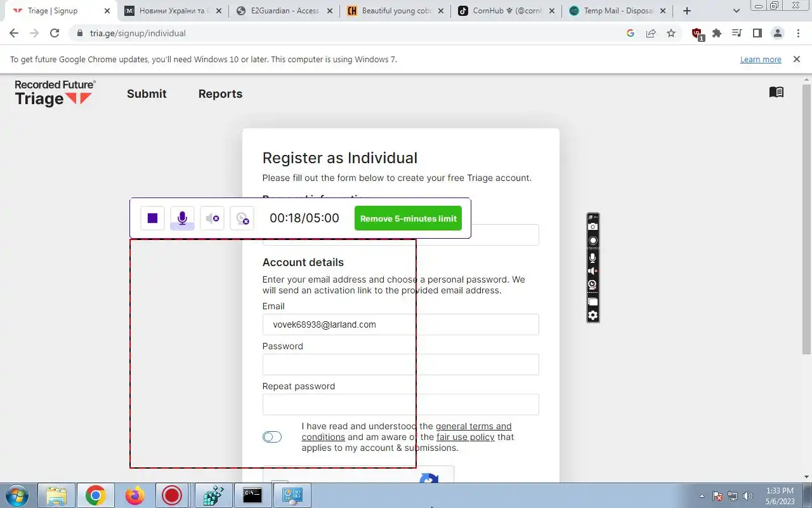Close the Triage | Signup tab
This screenshot has width=812, height=508.
coord(107,11)
